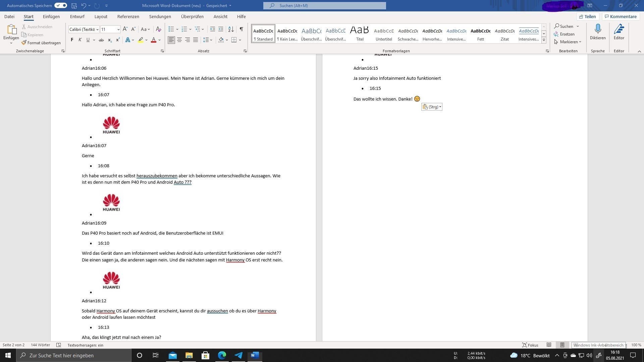Switch to the Einfügen tab
Image resolution: width=644 pixels, height=362 pixels.
tap(51, 16)
